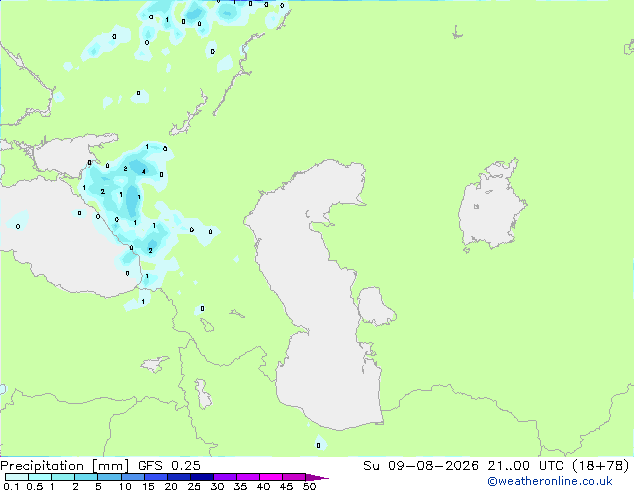
Task: Click the '25' legend scale value
Action: pyautogui.click(x=194, y=486)
